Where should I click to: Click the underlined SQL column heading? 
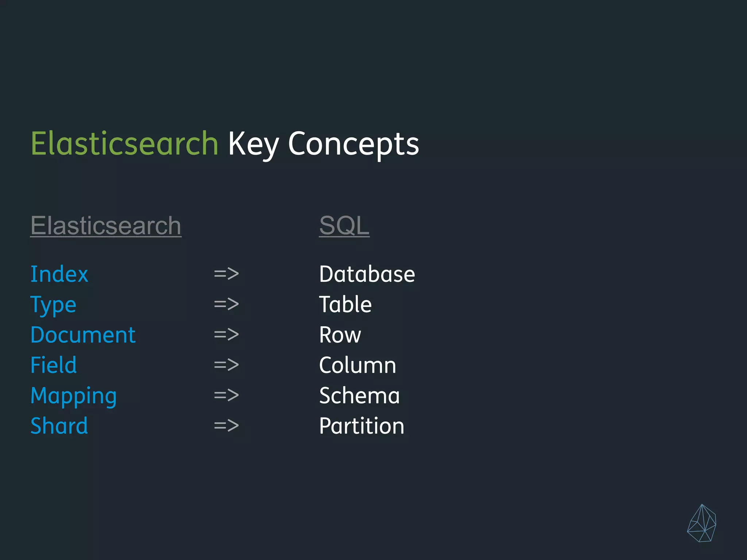[344, 226]
